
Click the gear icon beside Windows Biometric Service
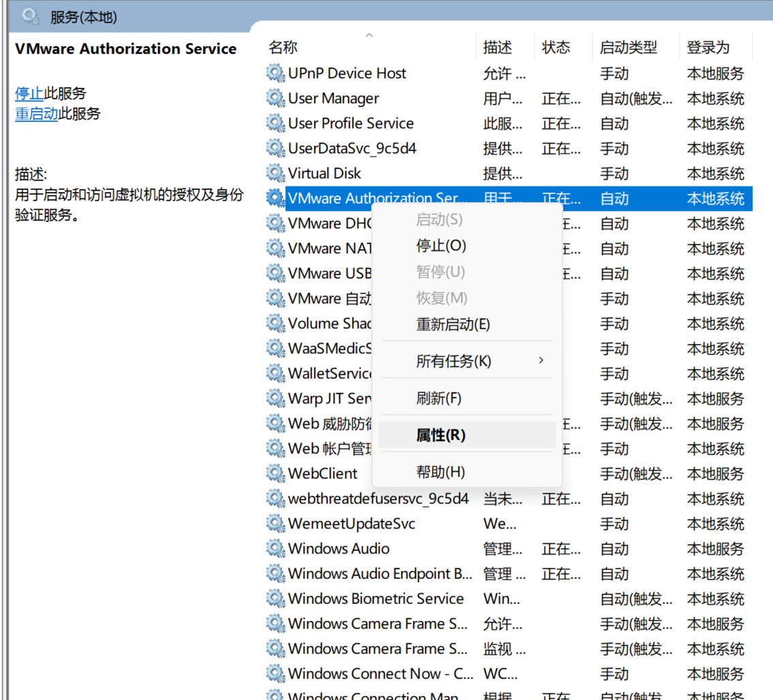(276, 599)
